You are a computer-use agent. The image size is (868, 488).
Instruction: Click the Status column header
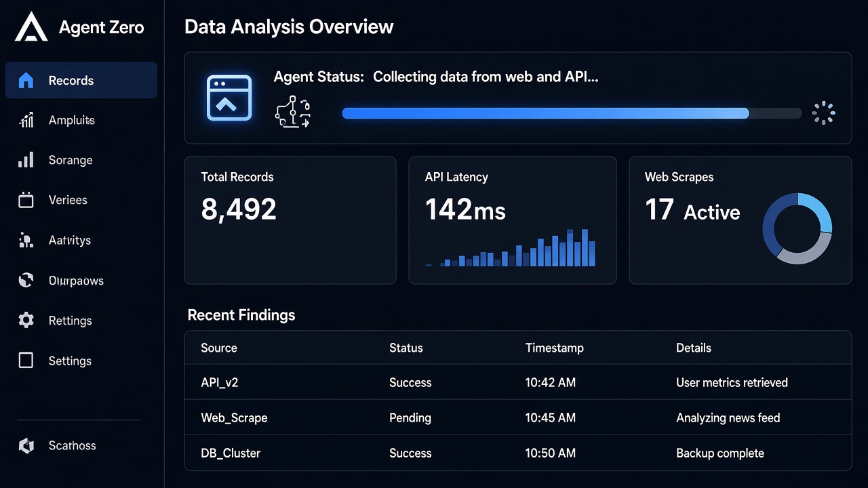[406, 348]
